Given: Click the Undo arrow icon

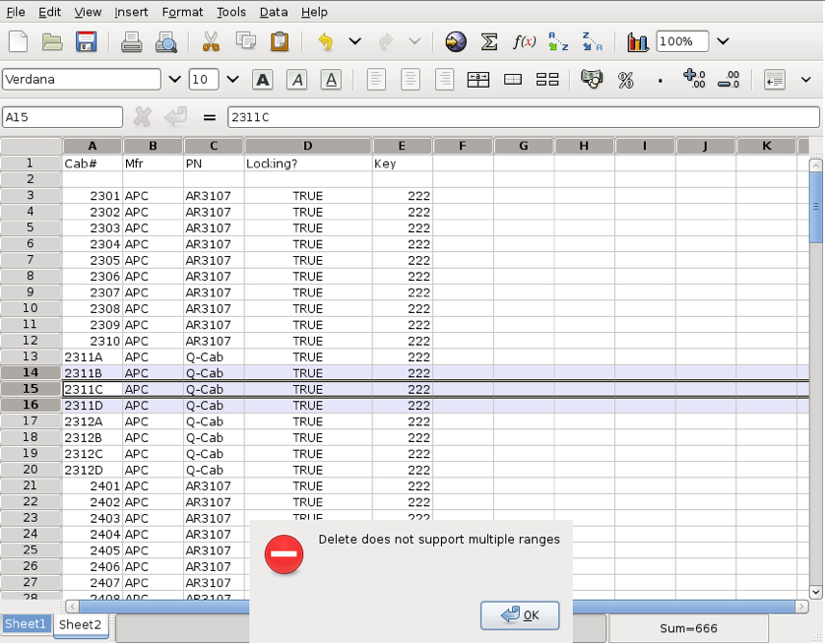Looking at the screenshot, I should coord(326,41).
